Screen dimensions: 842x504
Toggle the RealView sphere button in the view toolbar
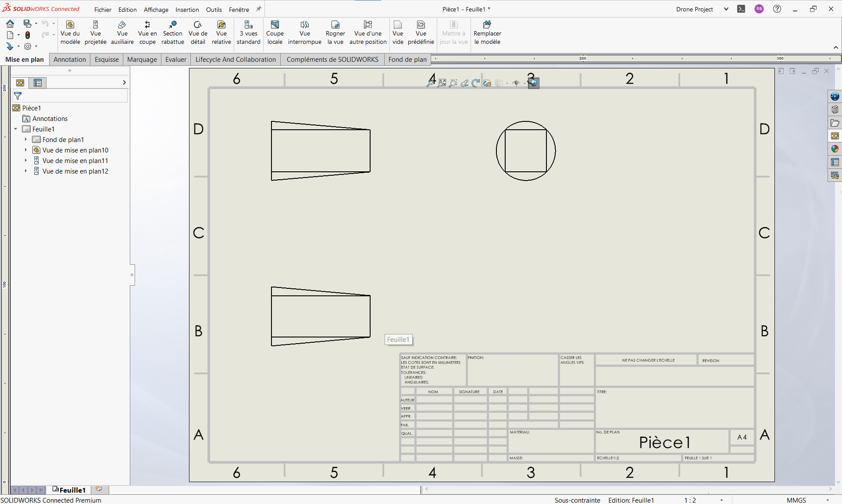point(533,83)
